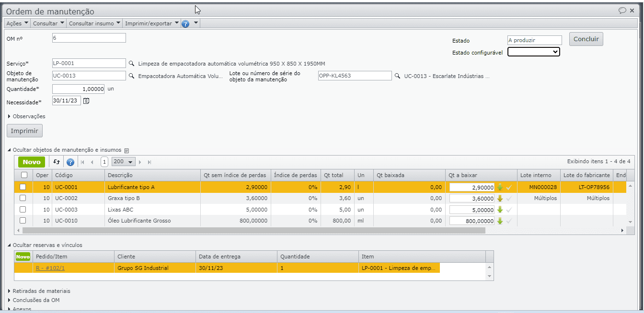Click green download arrow for Lixas ABC
Image resolution: width=644 pixels, height=313 pixels.
tap(500, 210)
